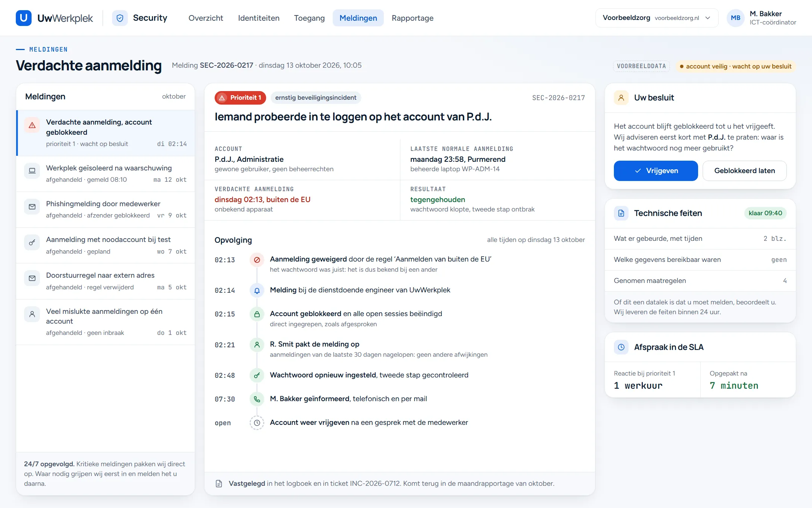Click the Vrijgeven button
The width and height of the screenshot is (812, 508).
pyautogui.click(x=656, y=171)
